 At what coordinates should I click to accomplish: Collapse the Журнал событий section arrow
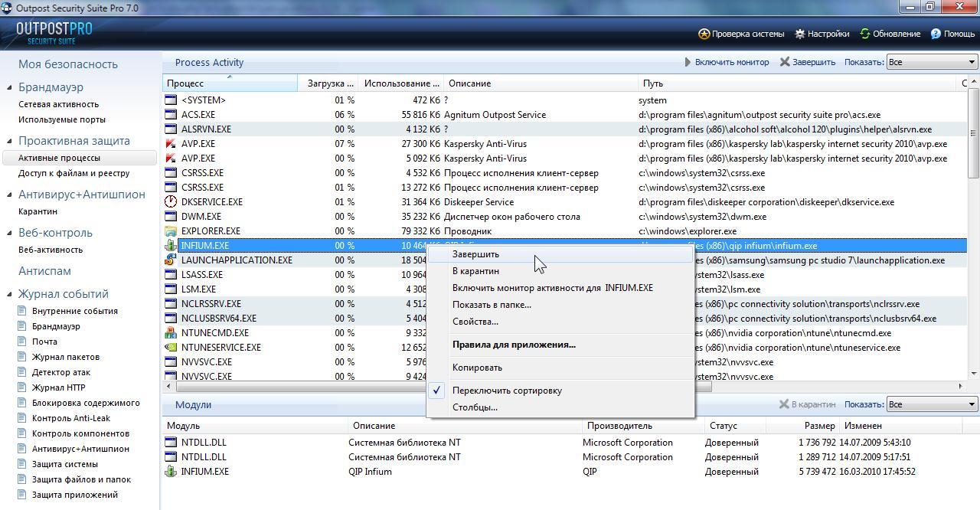point(9,294)
